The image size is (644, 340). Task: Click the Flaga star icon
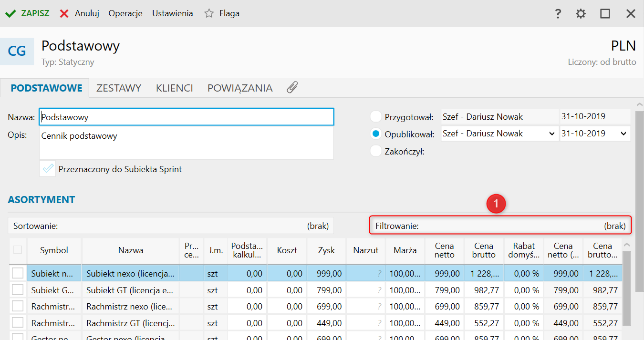point(209,13)
